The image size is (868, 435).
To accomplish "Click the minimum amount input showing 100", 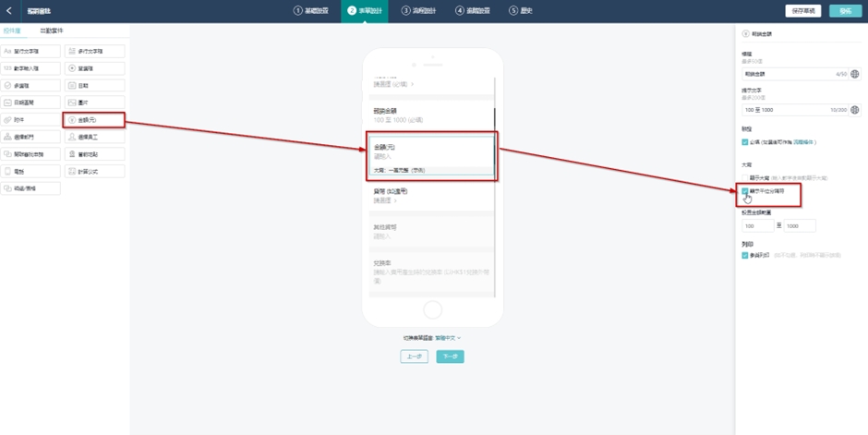I will click(x=758, y=225).
